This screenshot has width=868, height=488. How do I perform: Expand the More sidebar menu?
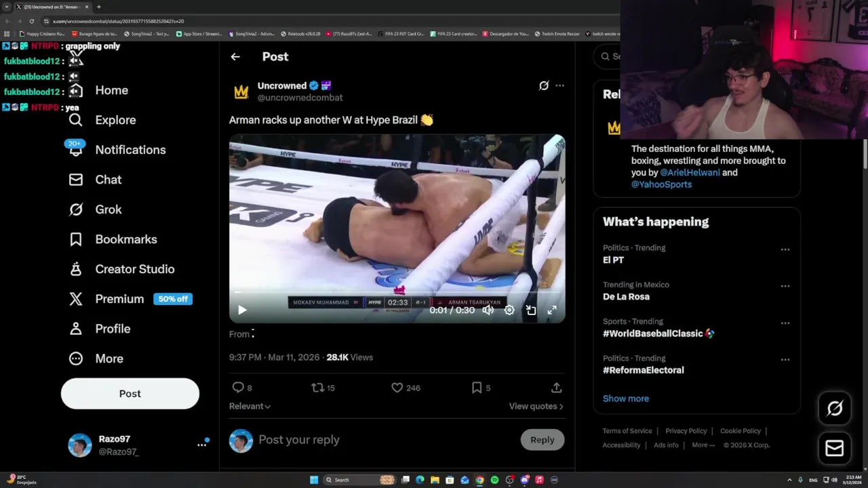tap(96, 359)
